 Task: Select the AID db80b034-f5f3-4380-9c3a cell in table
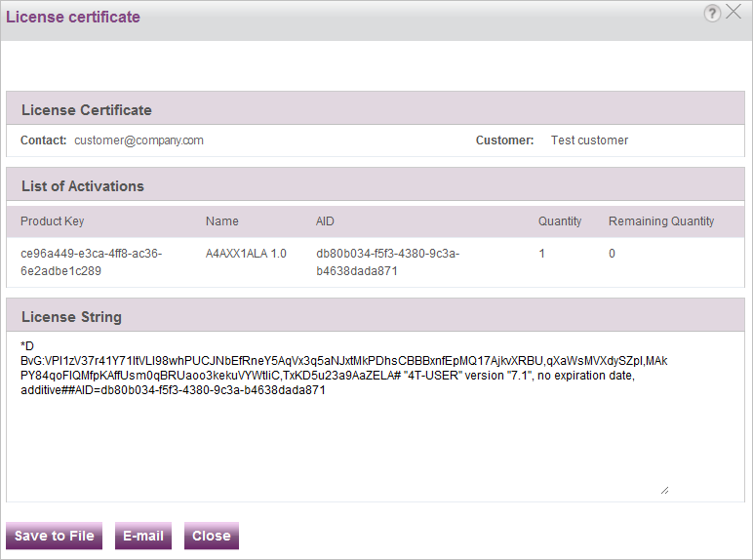(387, 262)
